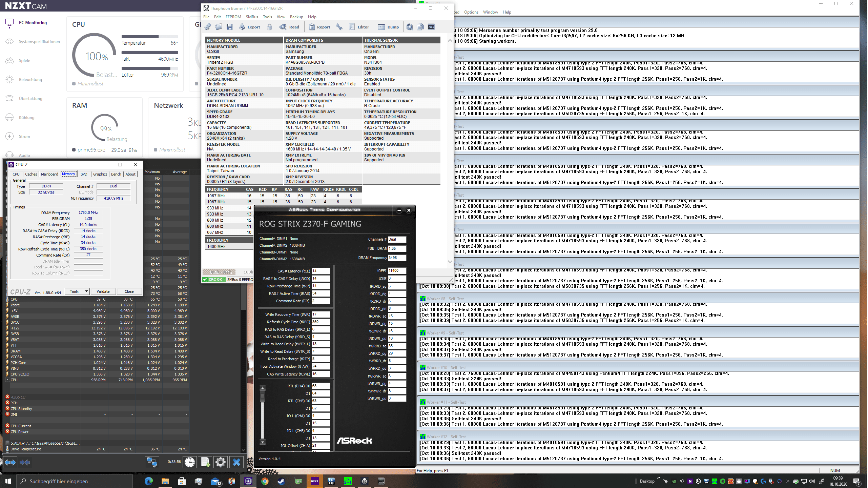Click the network computers icon in sensor window
Screen dimensions: 868x488
[152, 462]
